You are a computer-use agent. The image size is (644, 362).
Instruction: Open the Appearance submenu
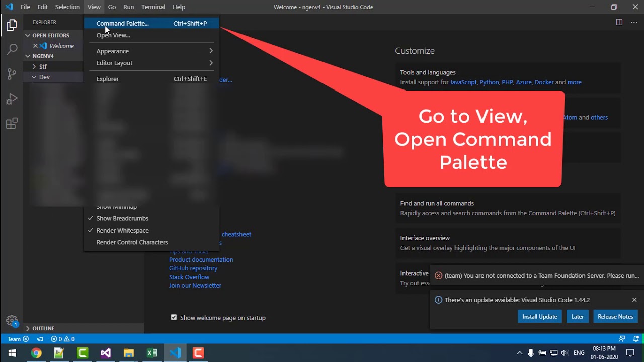[x=152, y=51]
